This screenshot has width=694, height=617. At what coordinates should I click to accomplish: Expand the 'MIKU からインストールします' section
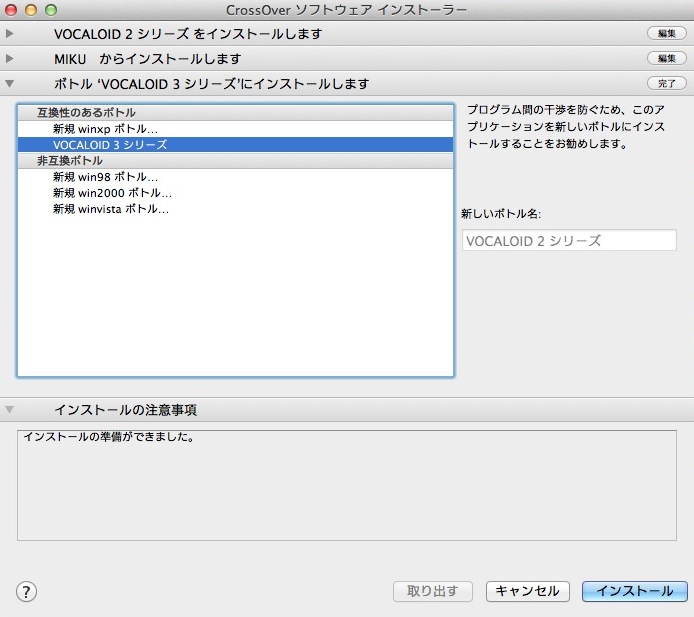pos(9,58)
